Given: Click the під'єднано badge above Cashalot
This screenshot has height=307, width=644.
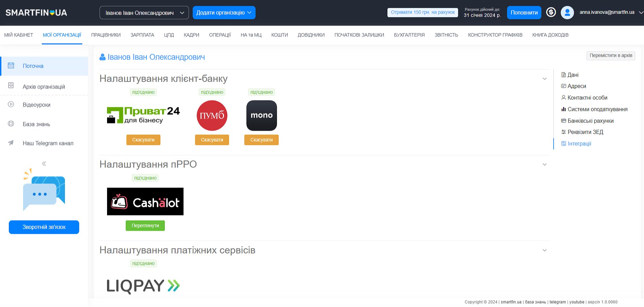Looking at the screenshot, I should pyautogui.click(x=145, y=178).
